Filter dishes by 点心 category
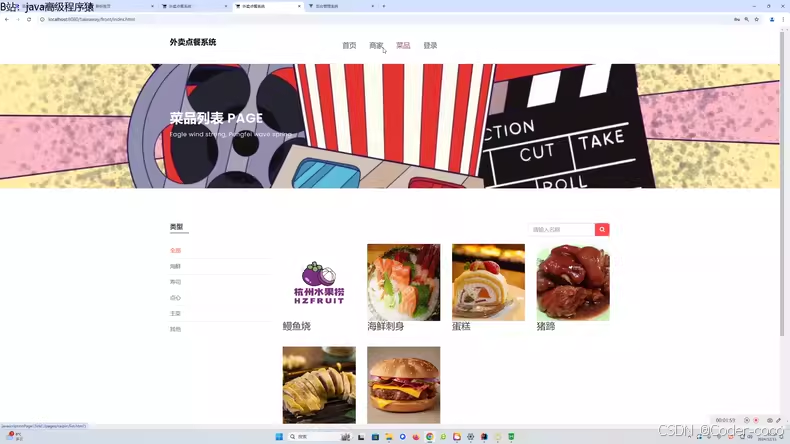 tap(175, 298)
